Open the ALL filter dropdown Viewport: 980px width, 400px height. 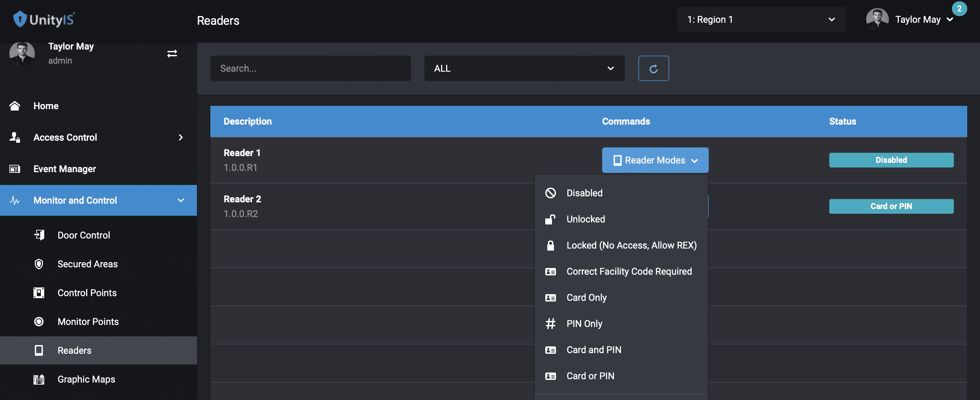pos(524,68)
